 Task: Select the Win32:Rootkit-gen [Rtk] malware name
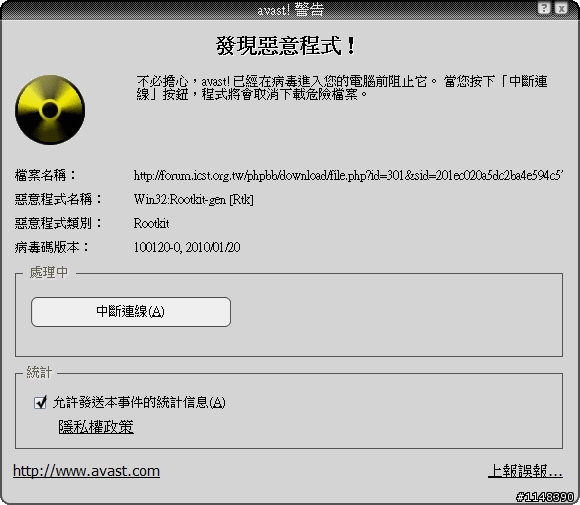tap(193, 199)
